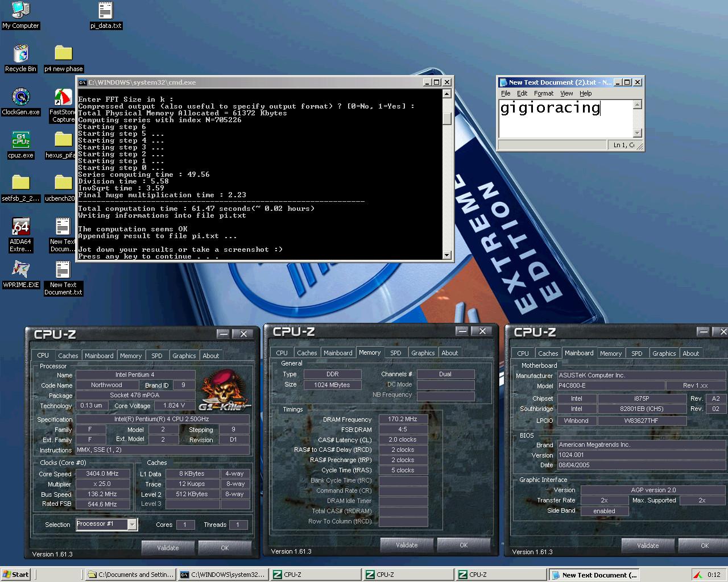This screenshot has width=728, height=582.
Task: Open ucbench20 folder icon
Action: [x=63, y=188]
